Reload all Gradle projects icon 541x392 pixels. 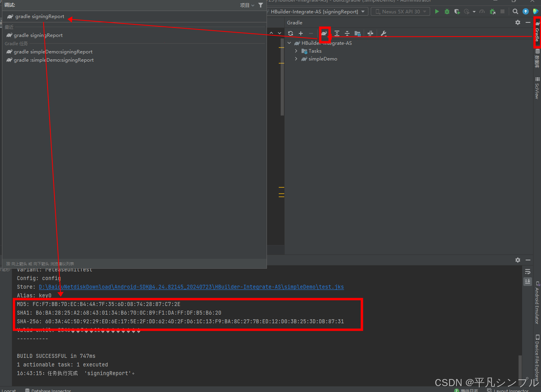(291, 33)
